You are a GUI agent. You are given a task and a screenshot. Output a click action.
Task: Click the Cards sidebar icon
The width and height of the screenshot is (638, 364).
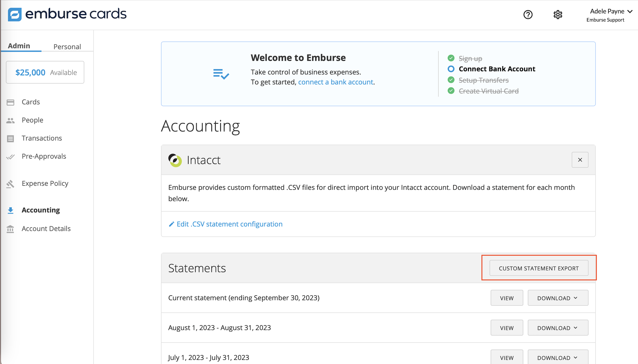point(11,102)
